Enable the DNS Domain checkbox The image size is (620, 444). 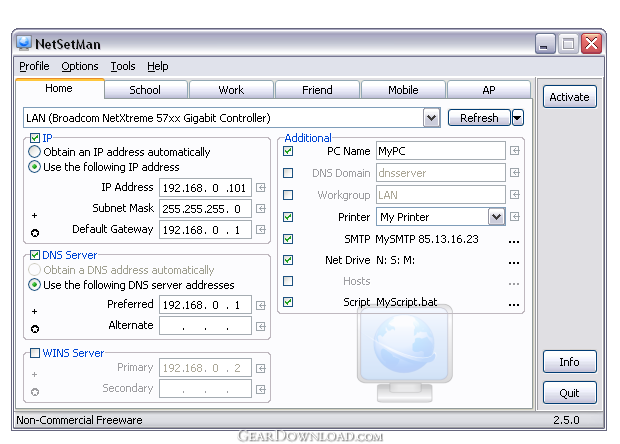(x=288, y=173)
